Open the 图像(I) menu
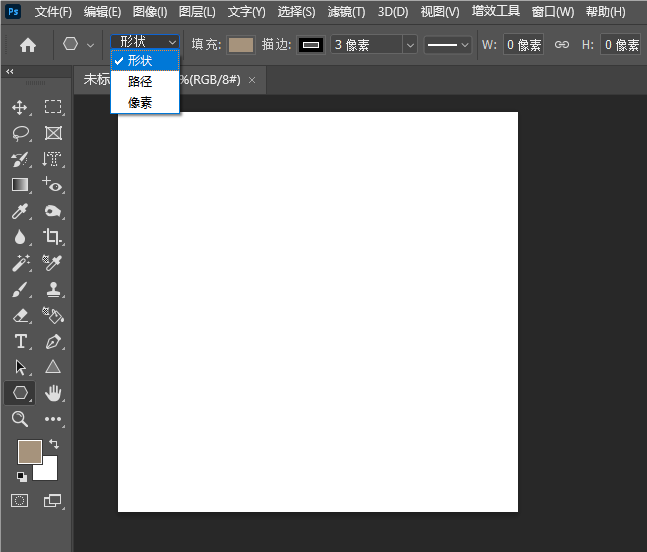Screen dimensions: 647x552 coord(150,12)
